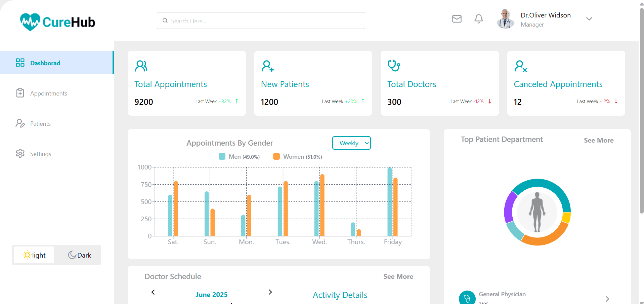
Task: Click the 1200 new patients value
Action: click(x=269, y=102)
